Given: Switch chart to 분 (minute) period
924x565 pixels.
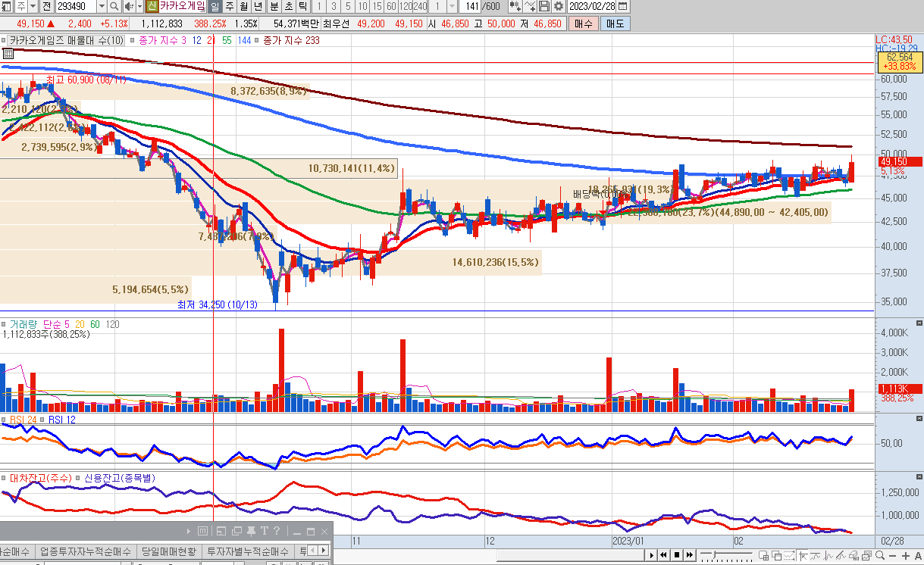Looking at the screenshot, I should (x=274, y=6).
